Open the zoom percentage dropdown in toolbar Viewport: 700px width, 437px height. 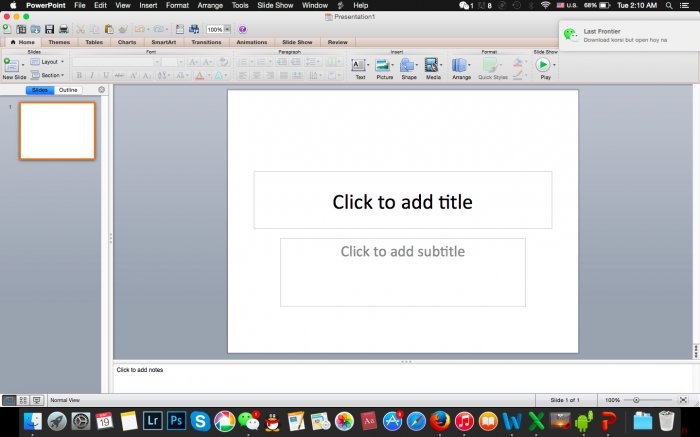[x=227, y=29]
